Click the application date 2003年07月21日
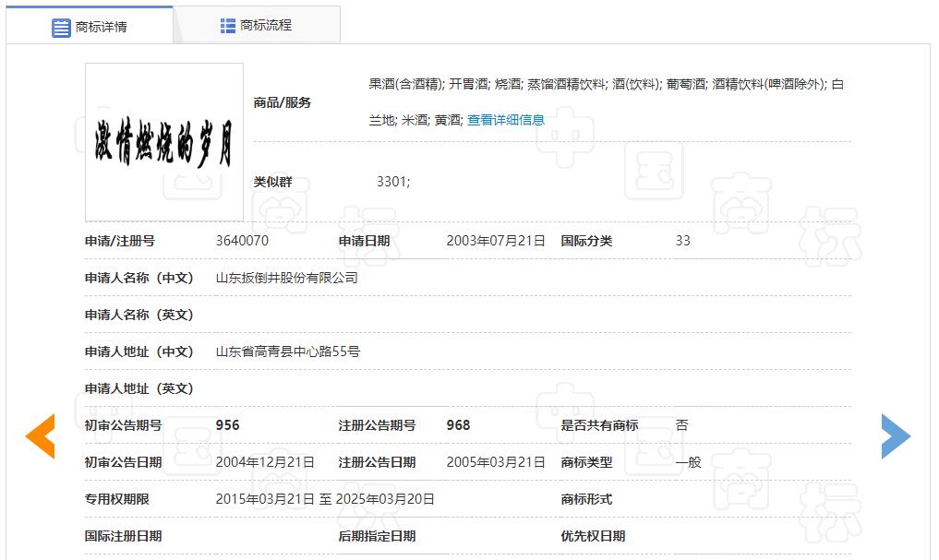 click(x=496, y=241)
